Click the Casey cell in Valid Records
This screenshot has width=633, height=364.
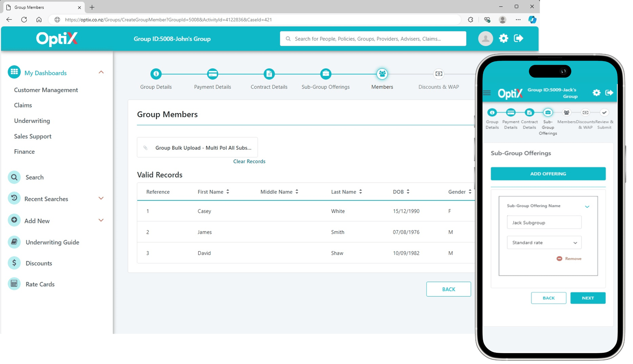(204, 211)
